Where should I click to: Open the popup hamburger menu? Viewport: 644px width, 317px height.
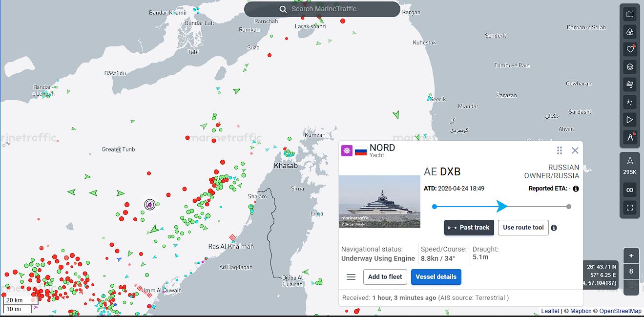click(x=351, y=277)
